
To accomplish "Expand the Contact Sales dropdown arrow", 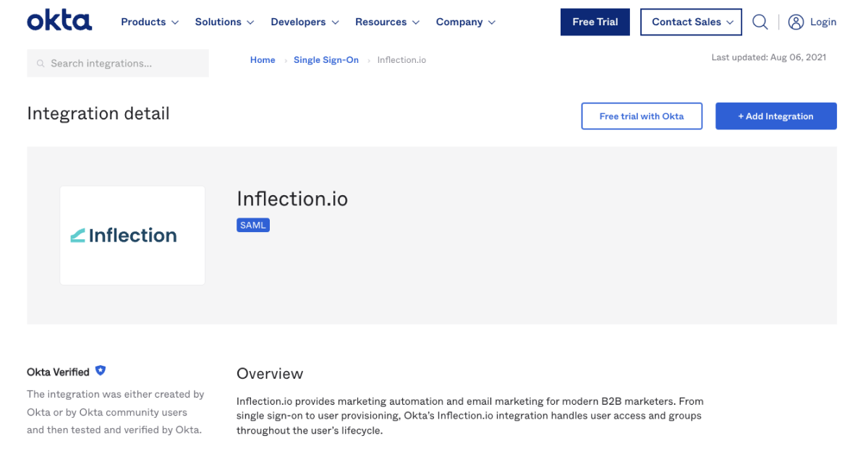I will (731, 22).
